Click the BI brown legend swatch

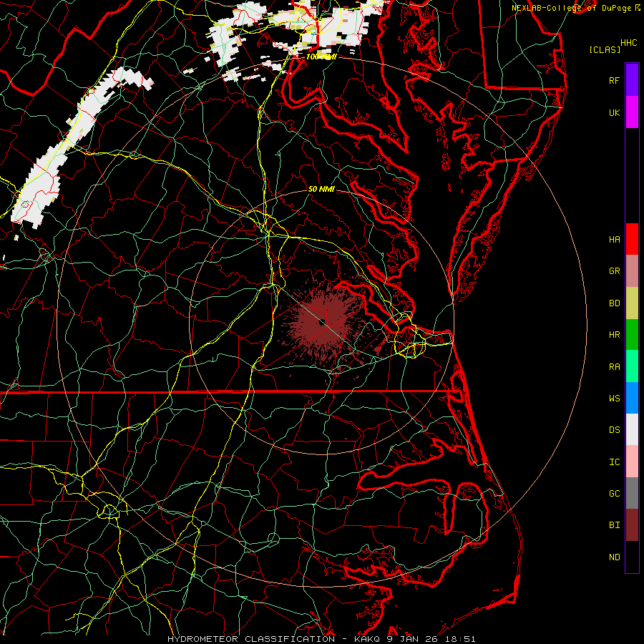632,525
